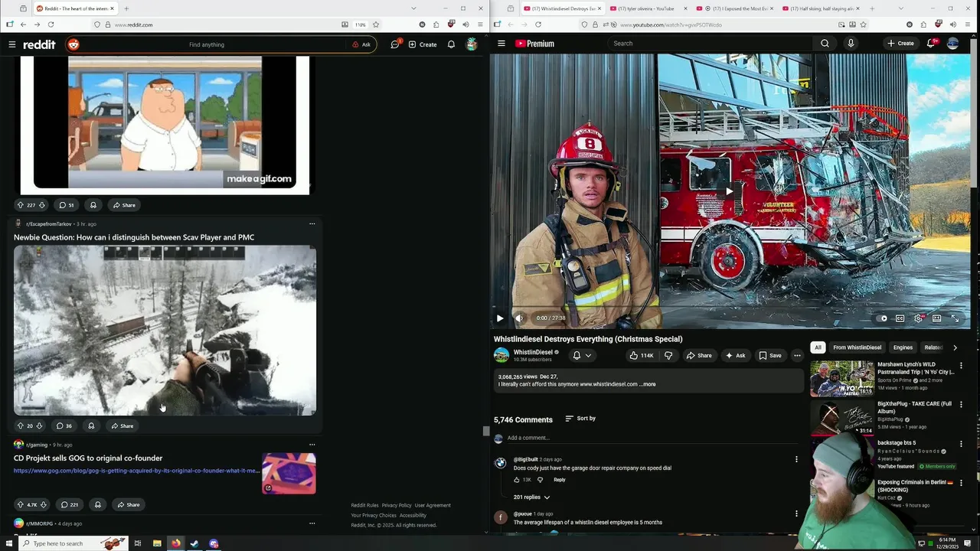Expand 201 replies on BigEbuilt comment
980x551 pixels.
click(x=531, y=497)
